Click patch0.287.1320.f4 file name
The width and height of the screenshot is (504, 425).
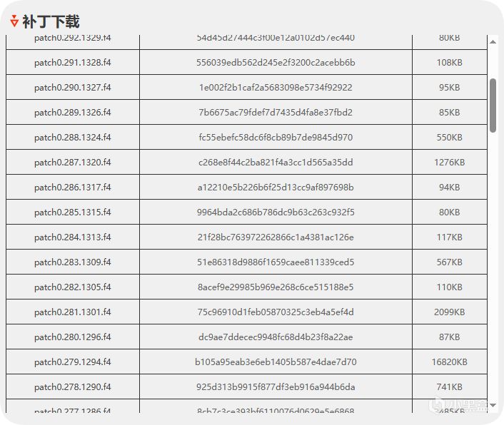[x=73, y=163]
